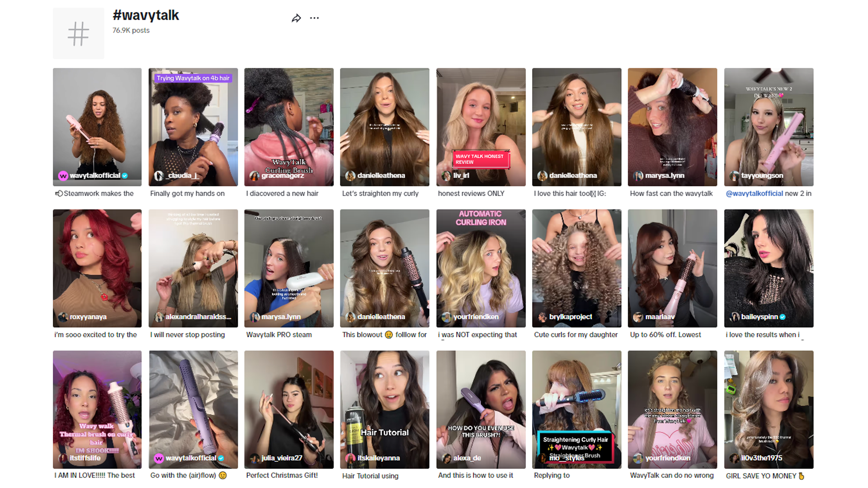This screenshot has height=488, width=868.
Task: Click roxyyanaya profile avatar icon
Action: tap(63, 317)
